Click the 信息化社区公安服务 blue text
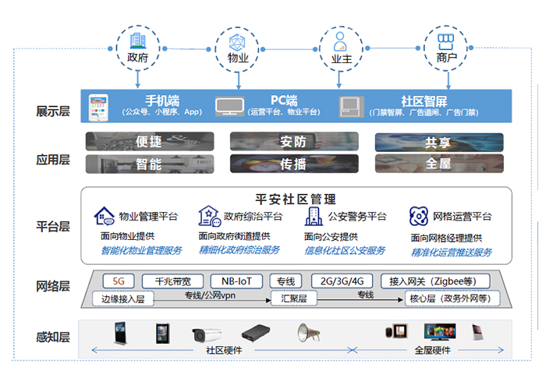546x392 pixels. (345, 250)
